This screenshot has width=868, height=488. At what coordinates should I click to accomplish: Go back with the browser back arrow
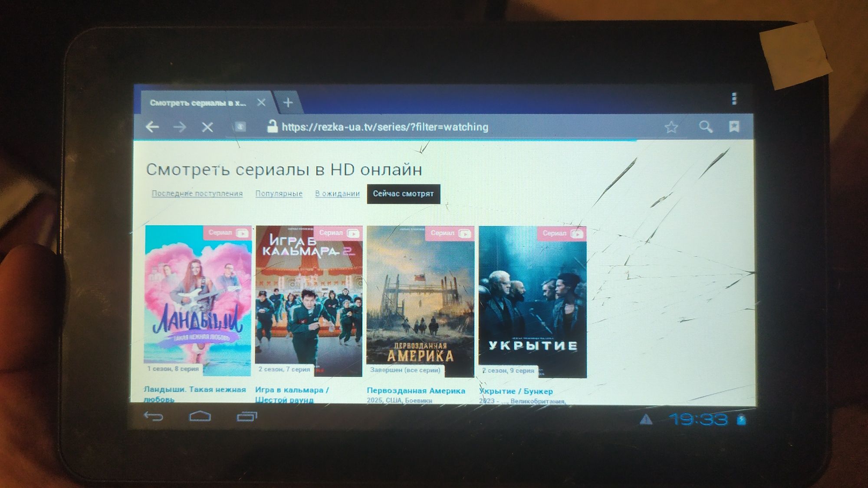pos(152,127)
